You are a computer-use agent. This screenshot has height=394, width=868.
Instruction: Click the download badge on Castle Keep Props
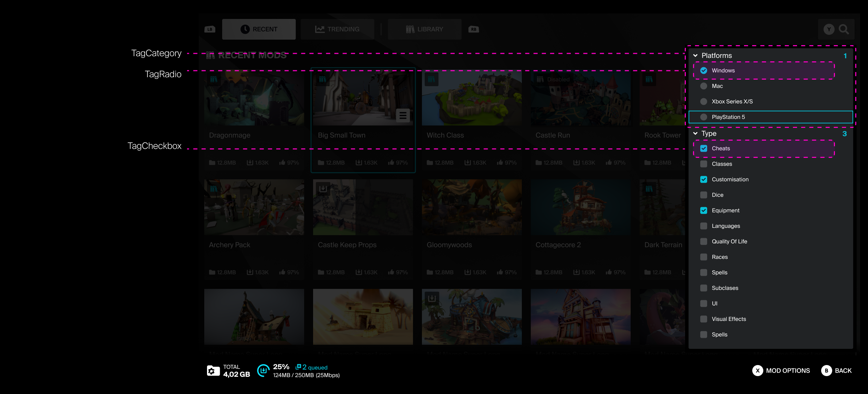(x=323, y=189)
